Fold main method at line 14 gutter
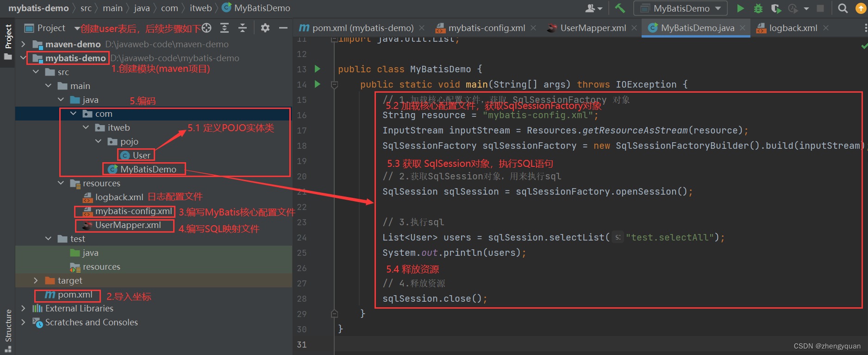Viewport: 868px width, 355px height. (334, 85)
